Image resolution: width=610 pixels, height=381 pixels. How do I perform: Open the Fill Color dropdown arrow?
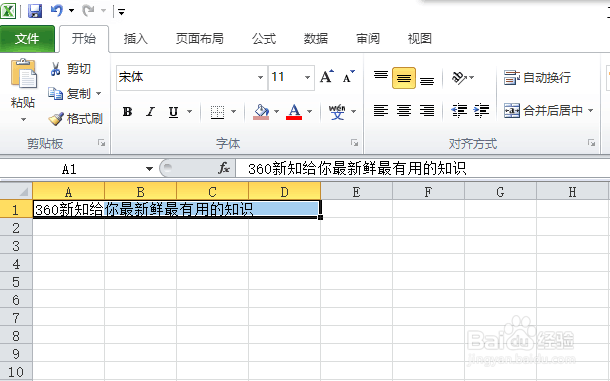point(276,112)
